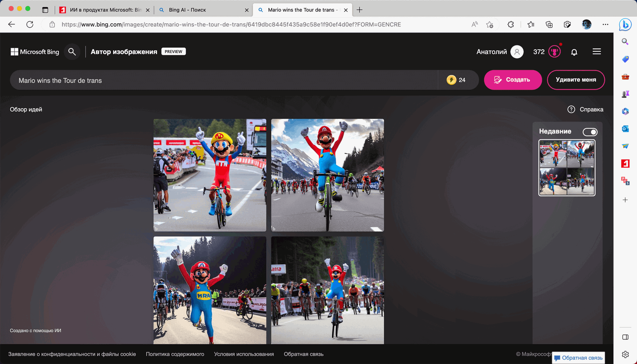Open the recent creations thumbnail collage
The width and height of the screenshot is (637, 364).
point(567,168)
